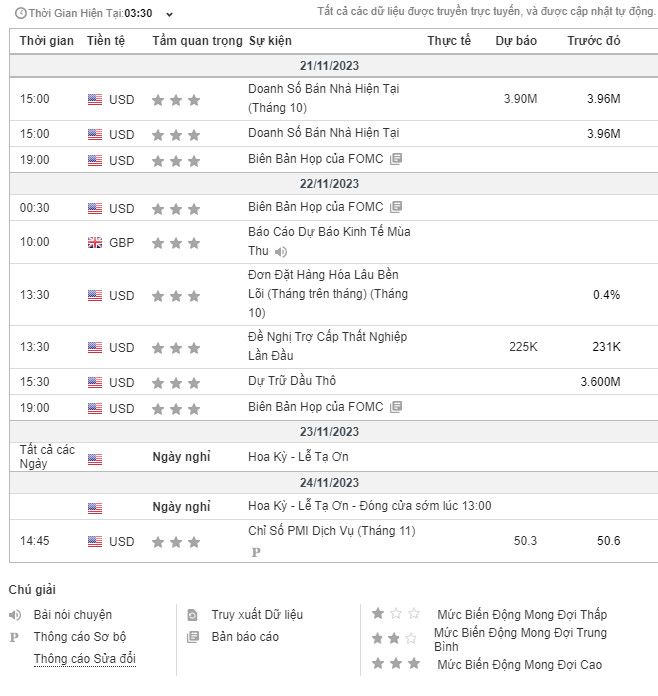Click report icon for 19:00 FOMC on 22/11
Image resolution: width=658 pixels, height=696 pixels.
tap(396, 407)
